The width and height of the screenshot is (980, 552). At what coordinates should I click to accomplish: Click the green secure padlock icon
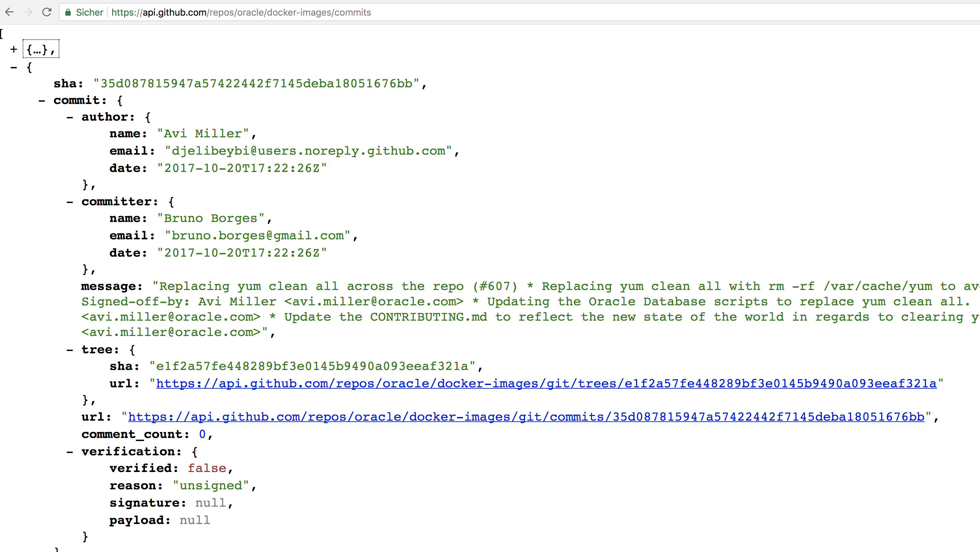tap(68, 13)
